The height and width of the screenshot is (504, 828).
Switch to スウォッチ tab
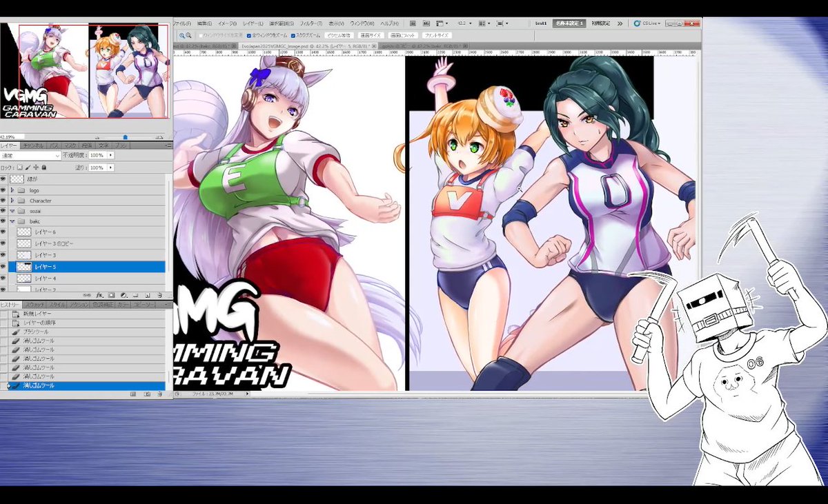point(35,304)
